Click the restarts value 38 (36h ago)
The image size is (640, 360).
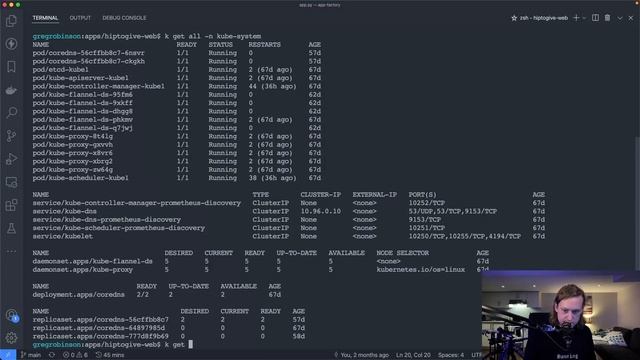click(272, 178)
